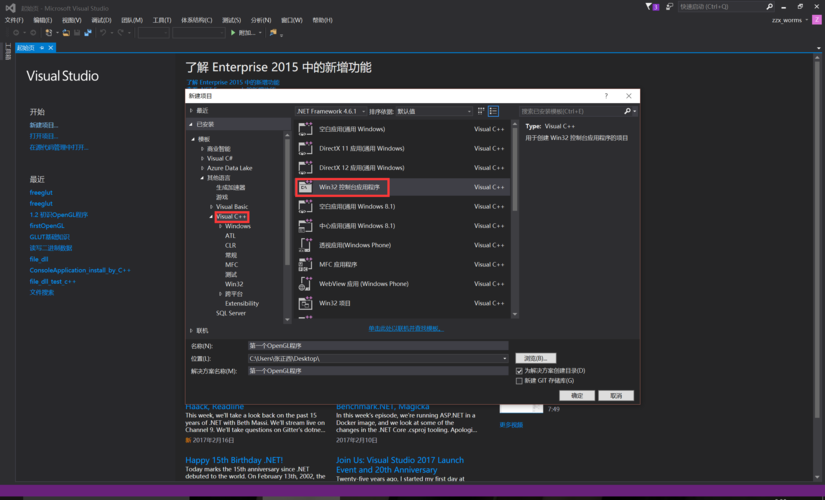Open the .NET Framework 4.6.1 dropdown

click(330, 111)
